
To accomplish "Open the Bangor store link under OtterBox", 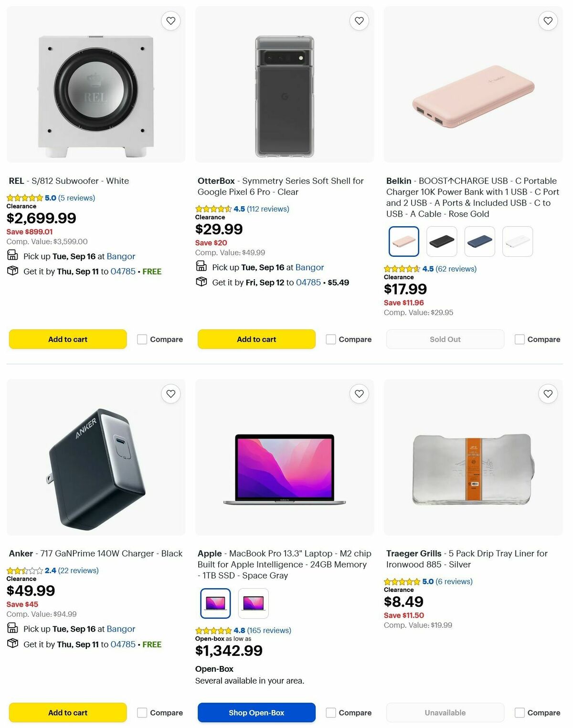I will pyautogui.click(x=309, y=267).
